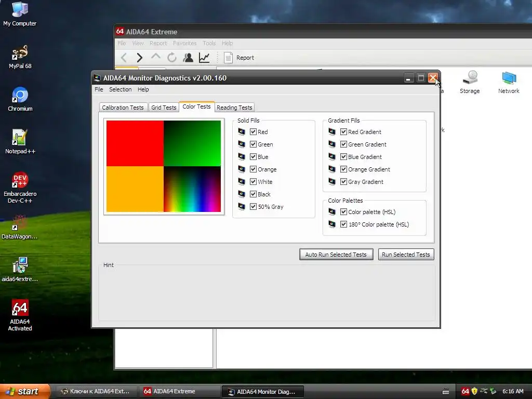Click the preview icon beside Black

click(x=241, y=194)
